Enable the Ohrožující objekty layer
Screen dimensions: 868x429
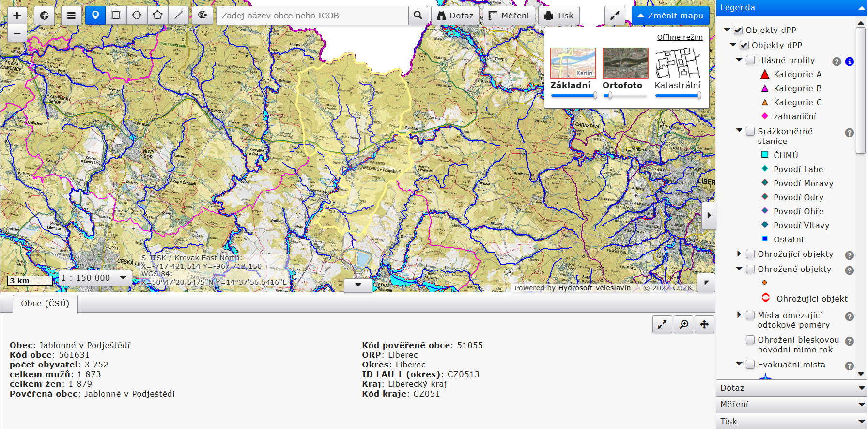tap(750, 254)
